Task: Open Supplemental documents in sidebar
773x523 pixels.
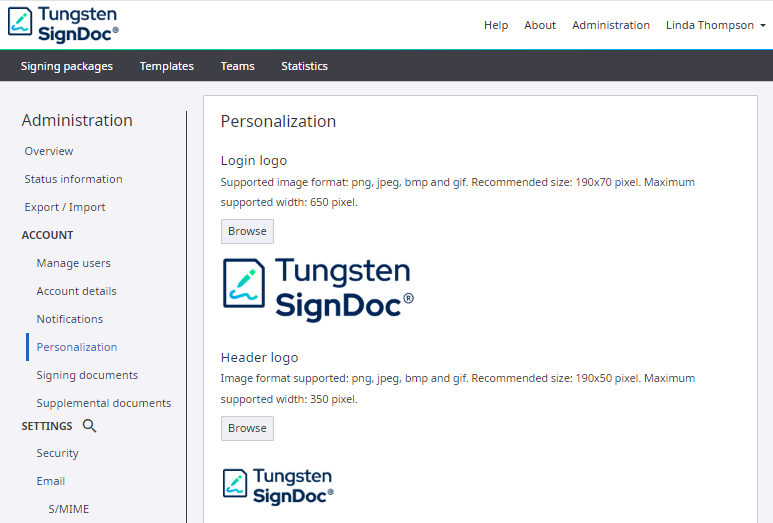Action: [104, 403]
